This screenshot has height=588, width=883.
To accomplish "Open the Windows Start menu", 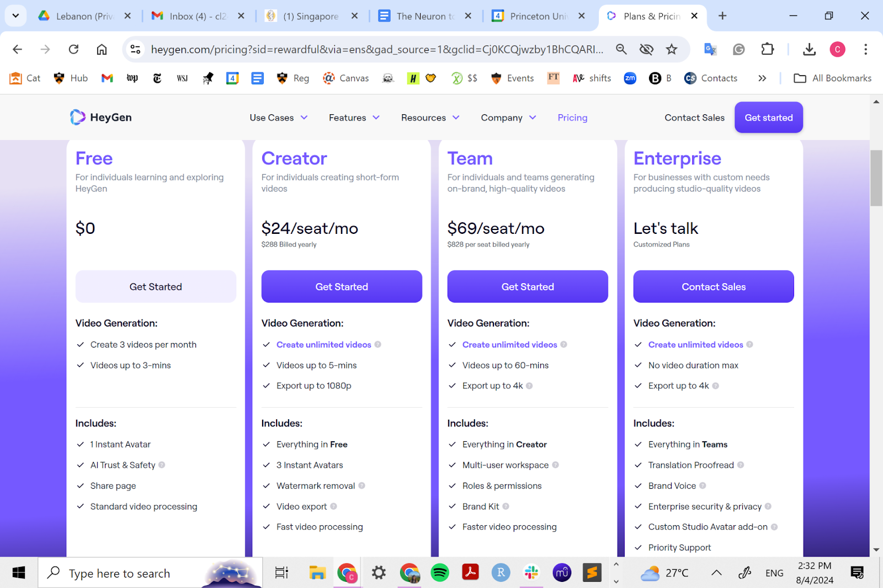I will pyautogui.click(x=19, y=573).
